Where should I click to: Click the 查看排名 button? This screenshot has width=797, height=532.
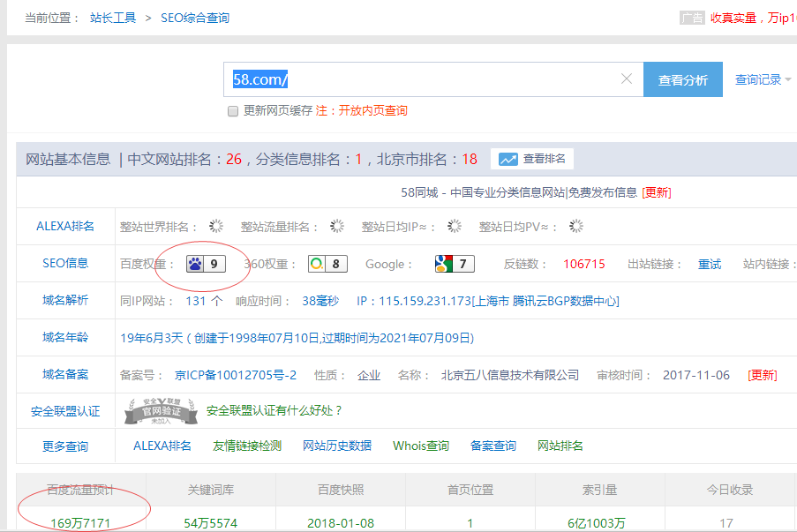pos(532,159)
